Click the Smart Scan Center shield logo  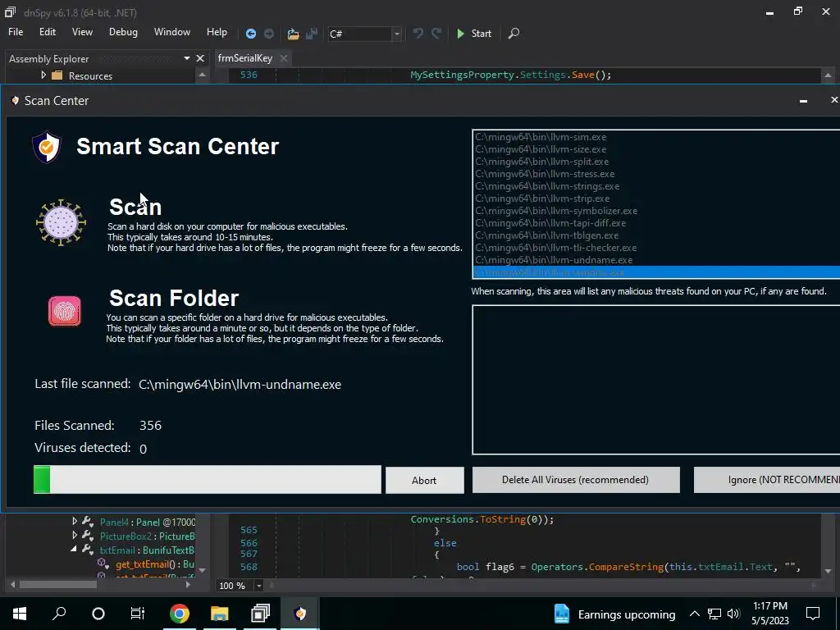coord(47,147)
